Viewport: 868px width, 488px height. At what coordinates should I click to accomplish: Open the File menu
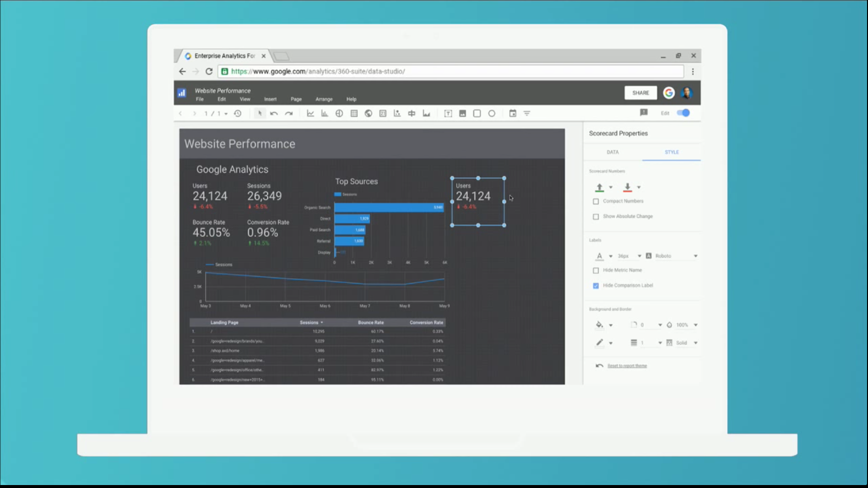tap(199, 99)
